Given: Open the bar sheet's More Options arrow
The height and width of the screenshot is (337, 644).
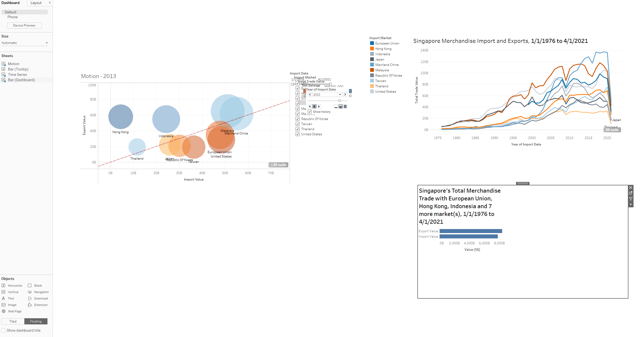Looking at the screenshot, I should click(631, 205).
